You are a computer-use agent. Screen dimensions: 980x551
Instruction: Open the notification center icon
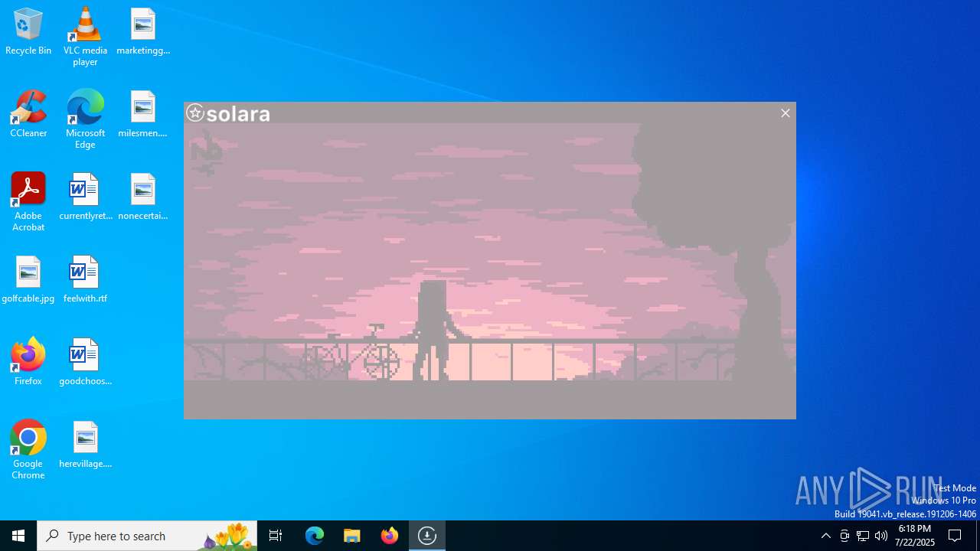pyautogui.click(x=955, y=536)
